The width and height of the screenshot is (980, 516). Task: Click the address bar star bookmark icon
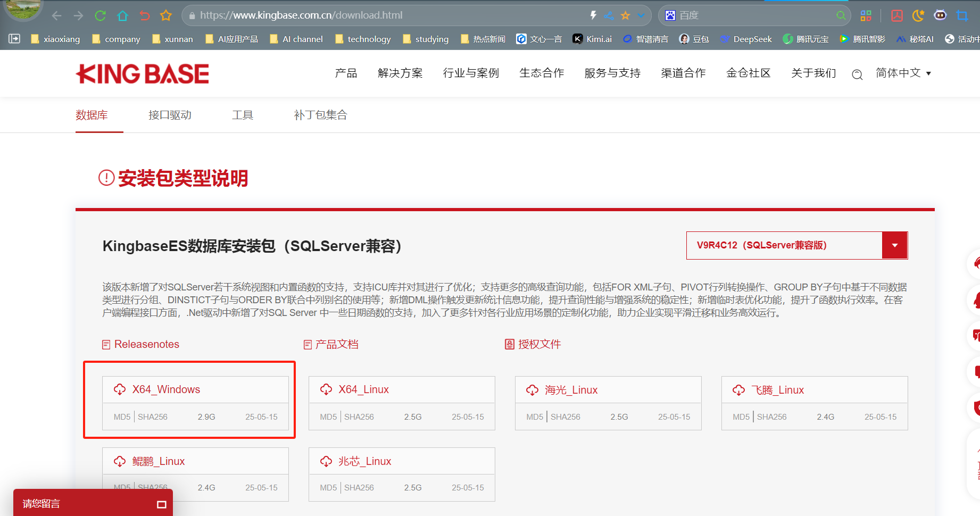625,15
